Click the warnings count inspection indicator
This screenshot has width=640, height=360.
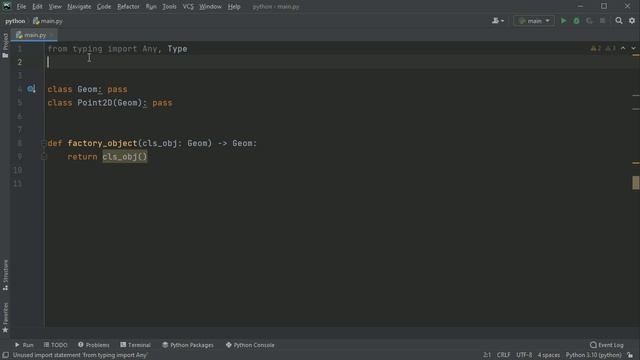click(x=596, y=49)
